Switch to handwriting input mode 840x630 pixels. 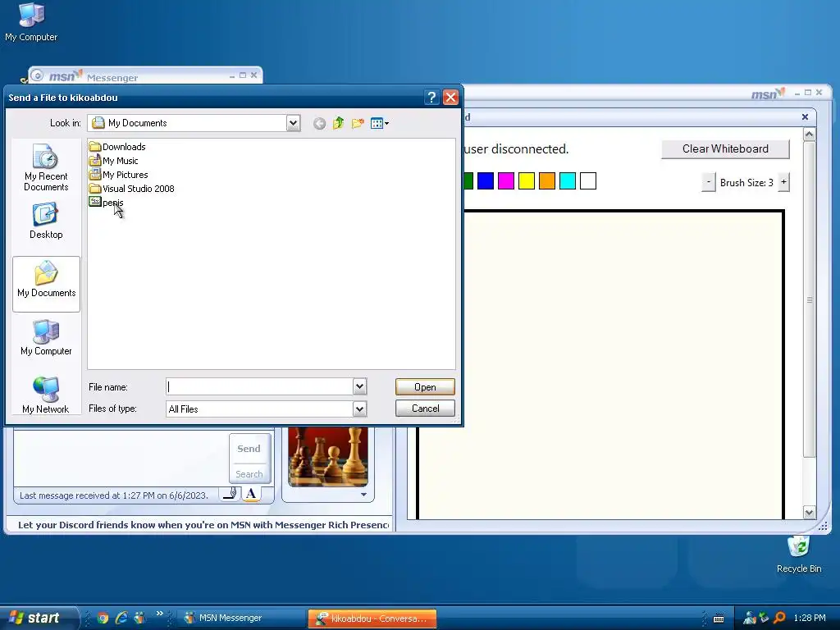(231, 493)
